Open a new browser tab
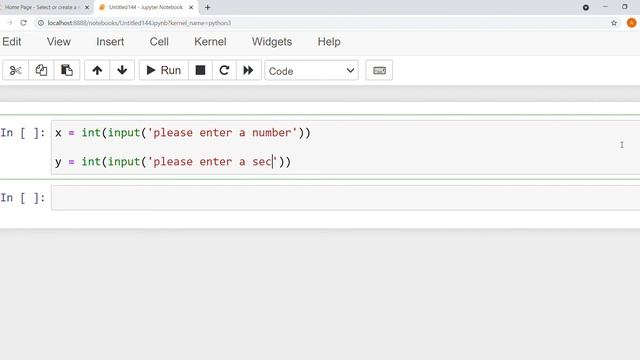 (x=208, y=7)
